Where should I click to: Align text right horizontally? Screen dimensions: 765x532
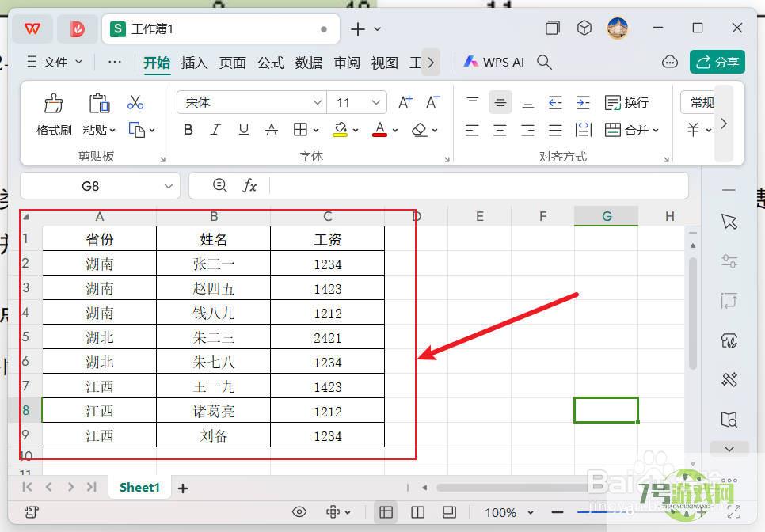coord(527,130)
